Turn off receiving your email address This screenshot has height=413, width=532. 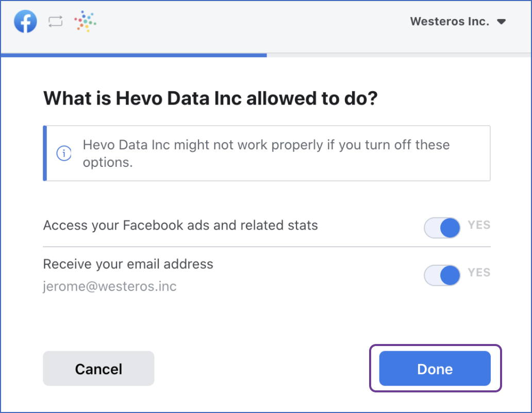[x=442, y=276]
